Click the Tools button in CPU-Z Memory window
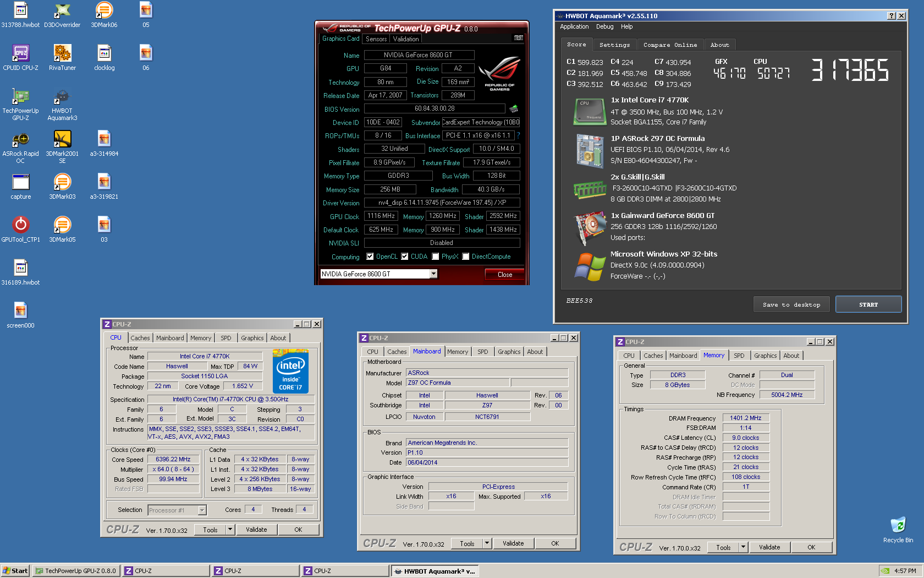This screenshot has width=924, height=578. coord(723,547)
